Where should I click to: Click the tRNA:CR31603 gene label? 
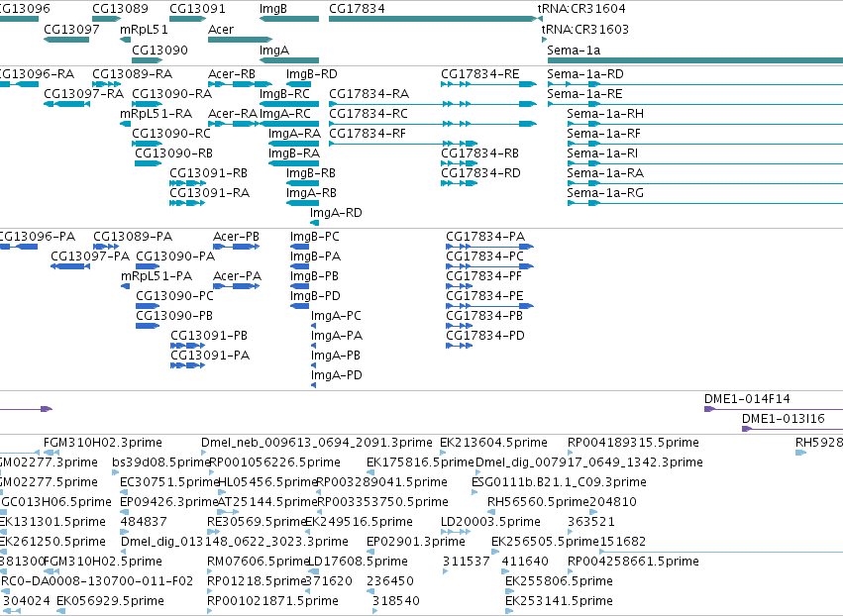click(x=584, y=29)
